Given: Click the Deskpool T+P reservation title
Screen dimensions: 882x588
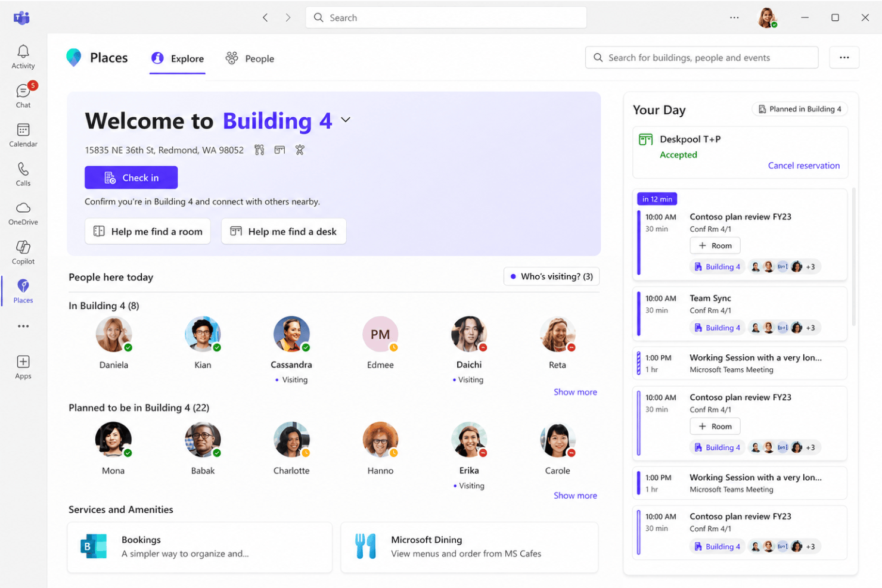Looking at the screenshot, I should point(690,139).
